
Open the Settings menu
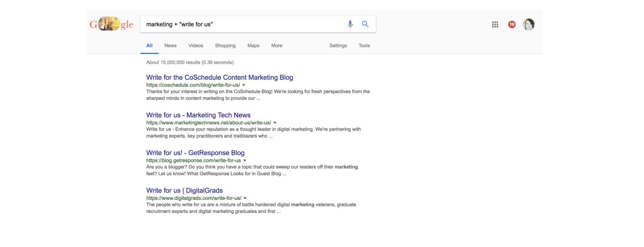pyautogui.click(x=338, y=46)
